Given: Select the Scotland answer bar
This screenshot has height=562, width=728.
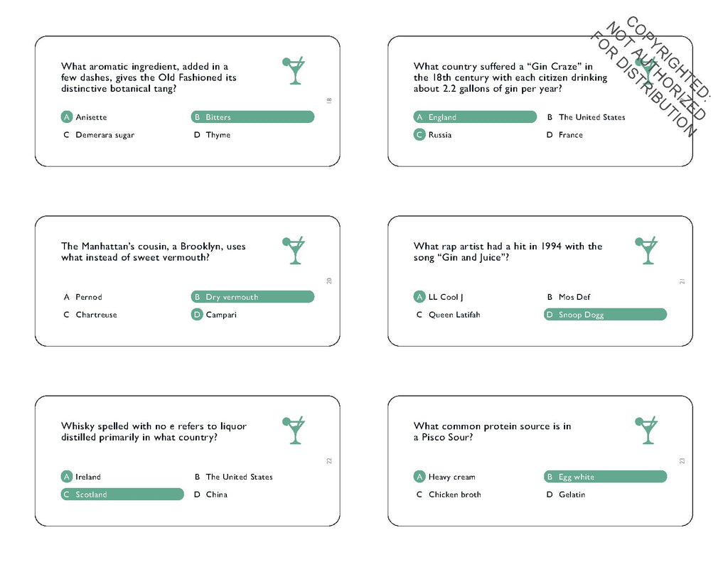Looking at the screenshot, I should tap(122, 495).
